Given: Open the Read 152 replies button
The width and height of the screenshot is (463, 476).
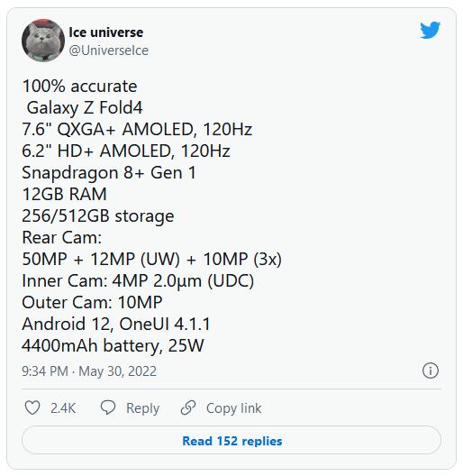Looking at the screenshot, I should pyautogui.click(x=231, y=440).
